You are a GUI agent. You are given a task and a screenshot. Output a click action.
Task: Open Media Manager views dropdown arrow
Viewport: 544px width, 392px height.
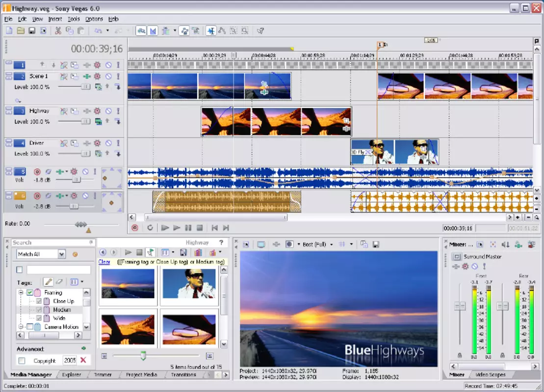click(173, 252)
